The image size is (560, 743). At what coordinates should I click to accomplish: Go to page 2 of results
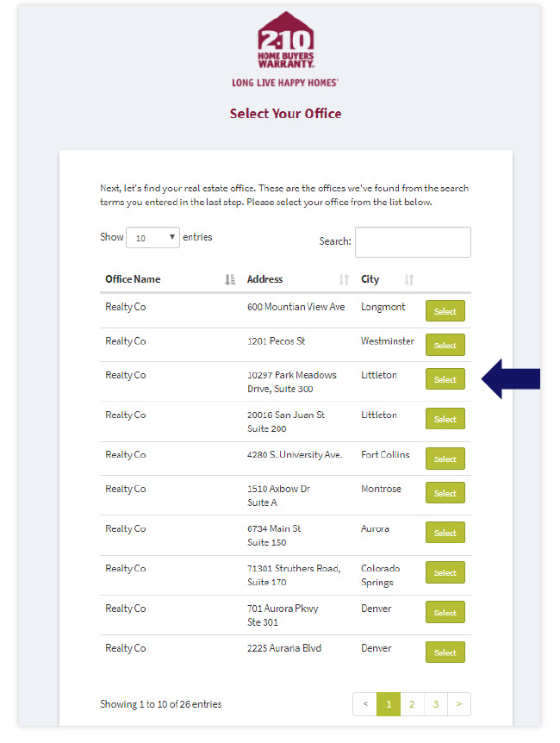tap(412, 704)
